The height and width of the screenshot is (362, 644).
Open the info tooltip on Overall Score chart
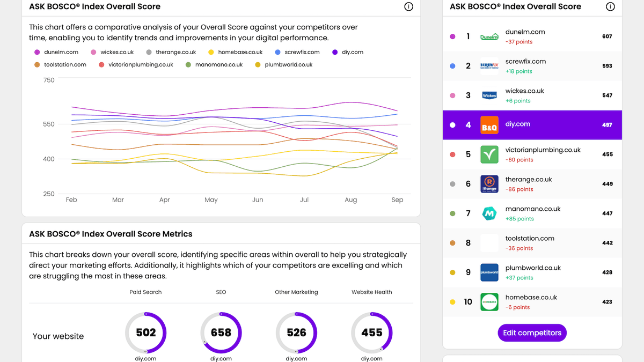(408, 6)
